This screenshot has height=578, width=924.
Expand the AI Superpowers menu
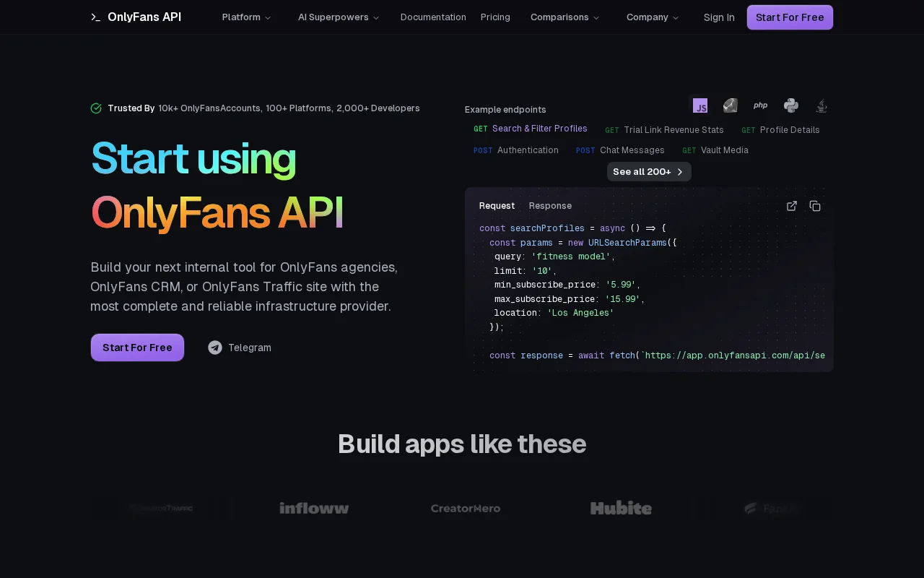tap(339, 17)
